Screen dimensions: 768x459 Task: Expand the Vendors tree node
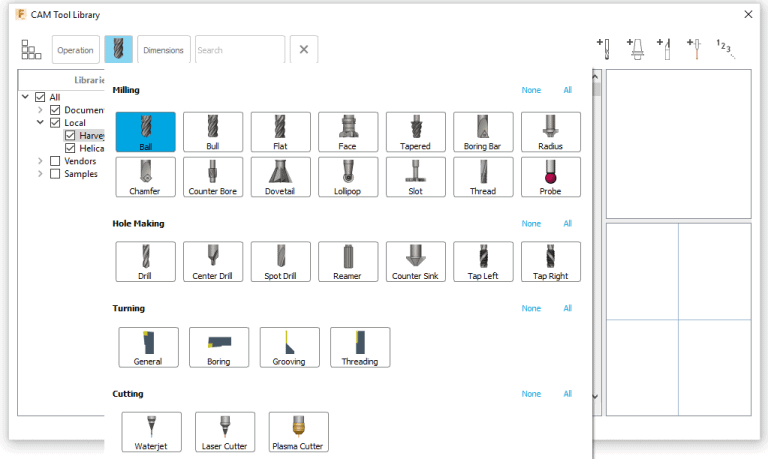40,161
